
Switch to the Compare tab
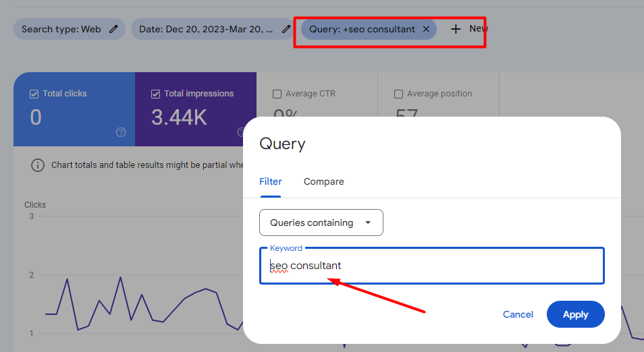click(323, 182)
